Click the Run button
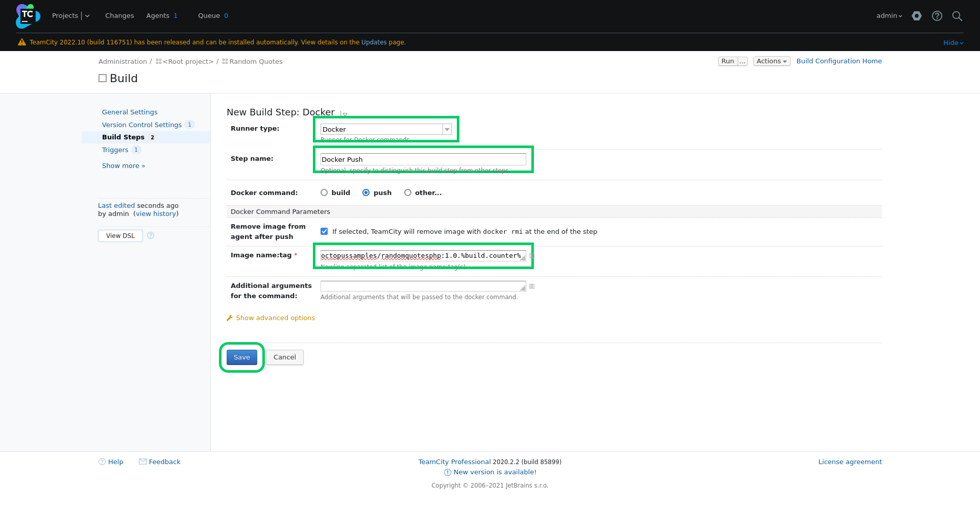The width and height of the screenshot is (980, 508). 728,61
